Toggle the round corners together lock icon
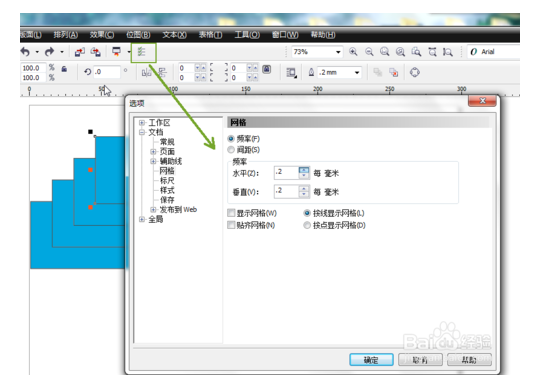This screenshot has height=387, width=553. [x=267, y=69]
